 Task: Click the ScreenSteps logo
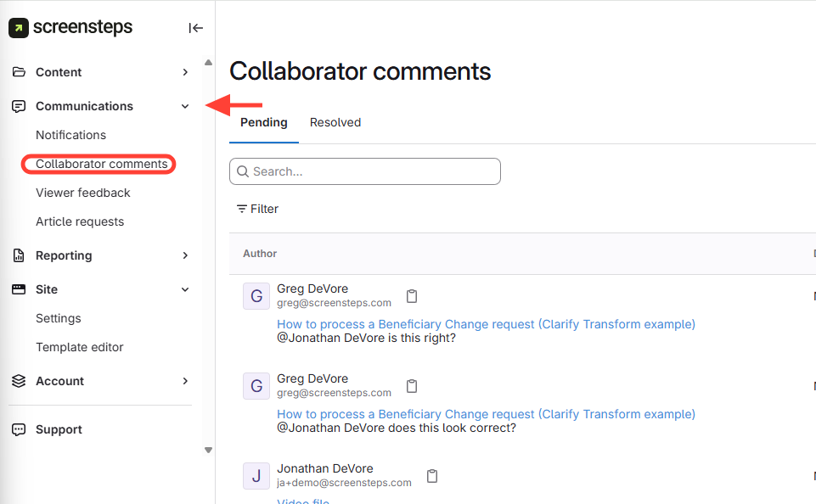click(71, 27)
